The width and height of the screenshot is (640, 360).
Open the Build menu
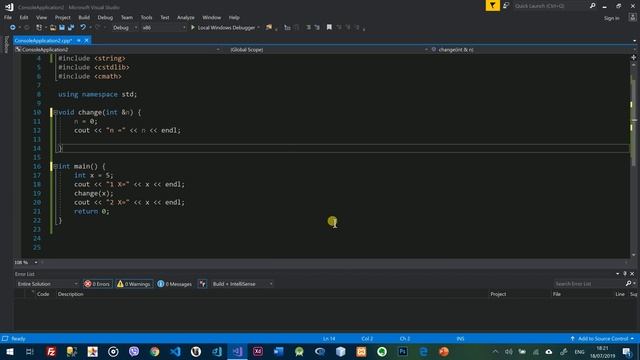coord(84,18)
